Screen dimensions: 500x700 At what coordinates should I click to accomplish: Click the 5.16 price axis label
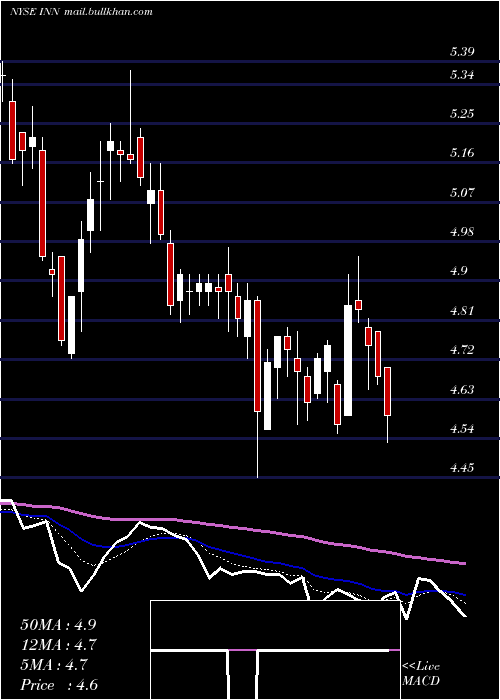tap(462, 153)
